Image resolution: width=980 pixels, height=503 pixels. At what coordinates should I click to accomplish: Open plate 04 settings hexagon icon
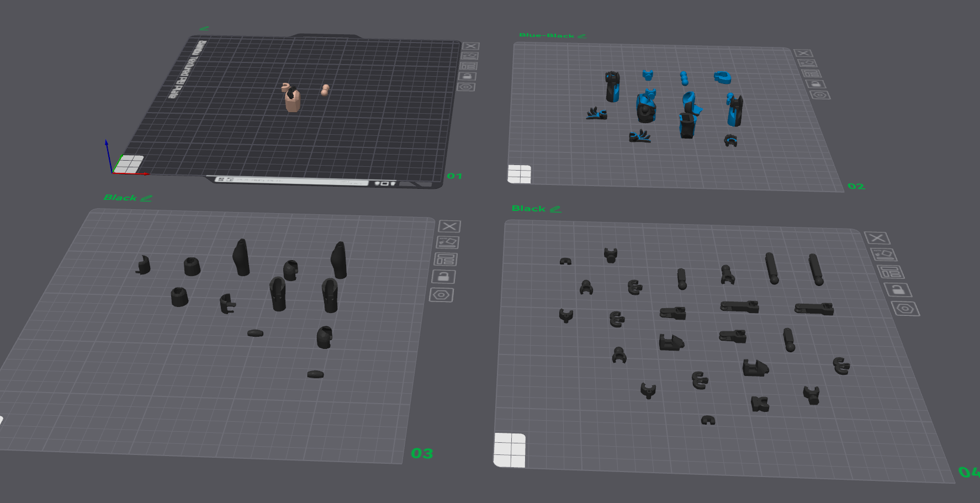click(x=905, y=309)
